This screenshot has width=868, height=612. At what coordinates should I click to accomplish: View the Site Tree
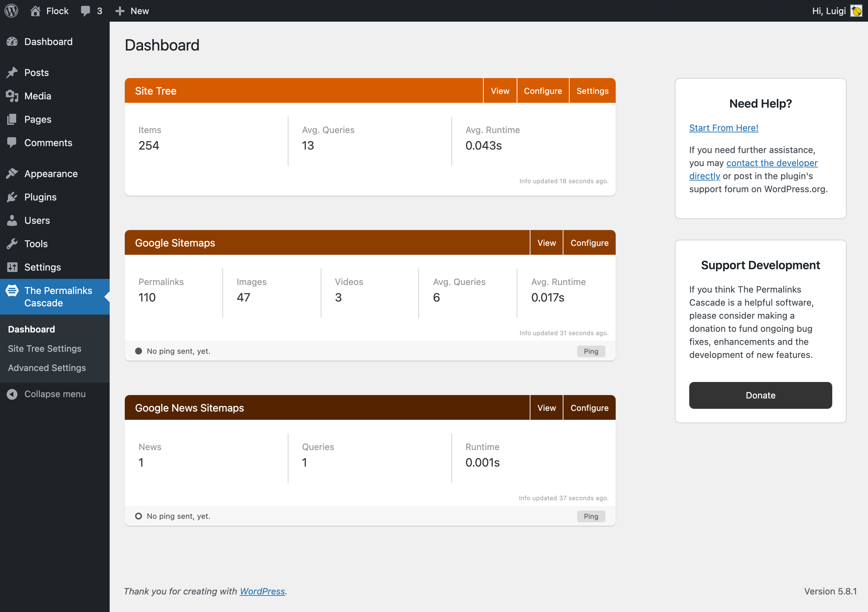point(500,91)
